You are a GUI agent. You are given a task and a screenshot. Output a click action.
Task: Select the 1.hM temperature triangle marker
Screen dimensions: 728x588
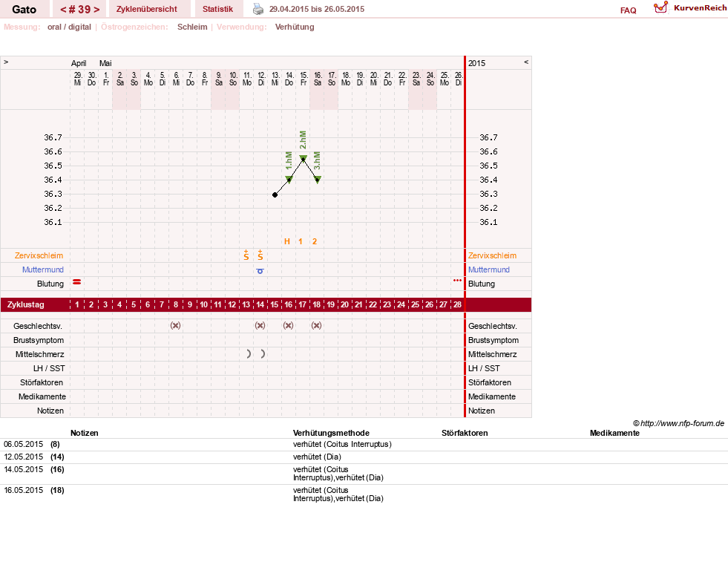pyautogui.click(x=289, y=180)
